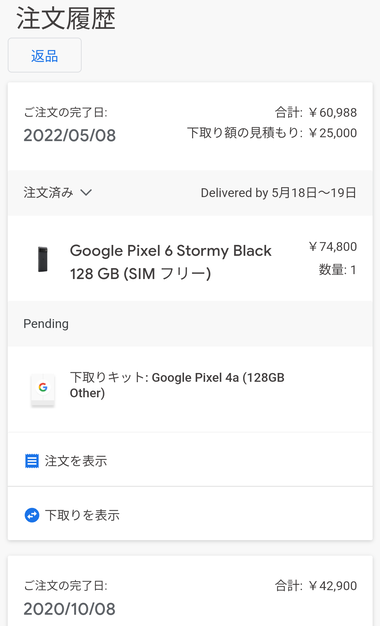Viewport: 380px width, 626px height.
Task: Click the blue receipt icon for 注文を表示
Action: tap(32, 461)
